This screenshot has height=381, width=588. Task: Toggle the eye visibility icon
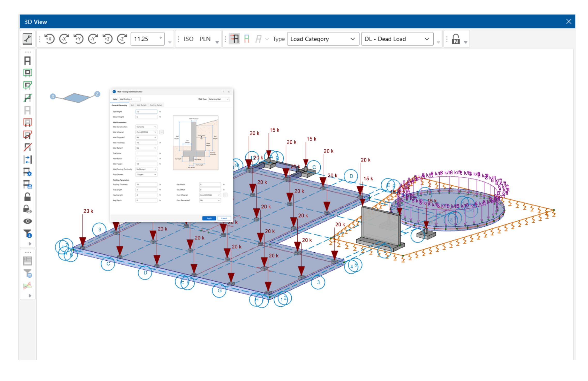click(27, 221)
